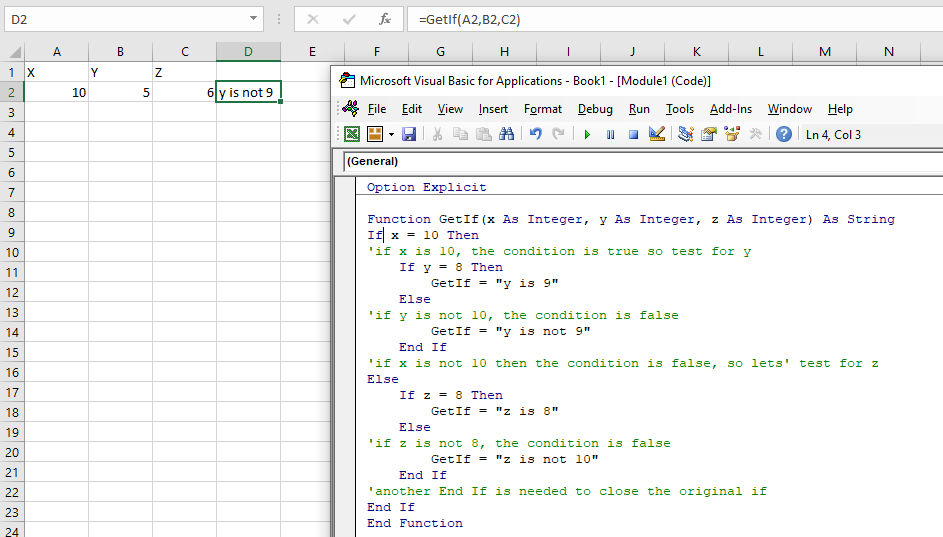The image size is (943, 537).
Task: Open Toolbox icon in VBA toolbar
Action: coord(755,134)
